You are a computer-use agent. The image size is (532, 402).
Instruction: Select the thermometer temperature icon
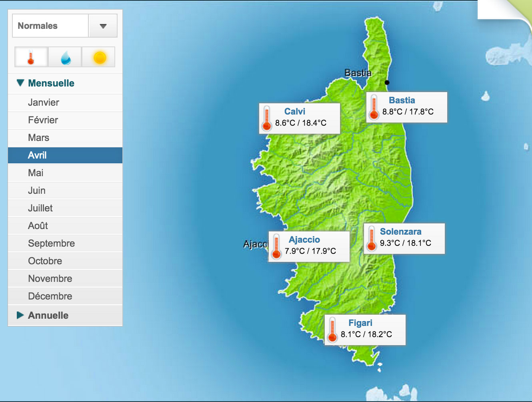31,57
